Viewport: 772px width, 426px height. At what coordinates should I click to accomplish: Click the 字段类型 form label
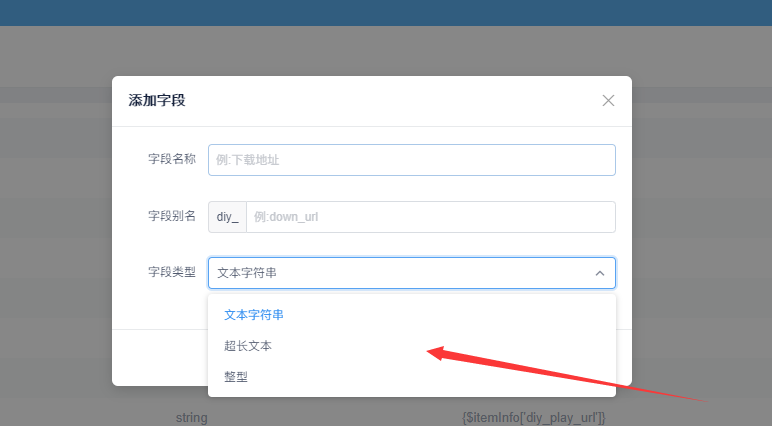coord(172,272)
